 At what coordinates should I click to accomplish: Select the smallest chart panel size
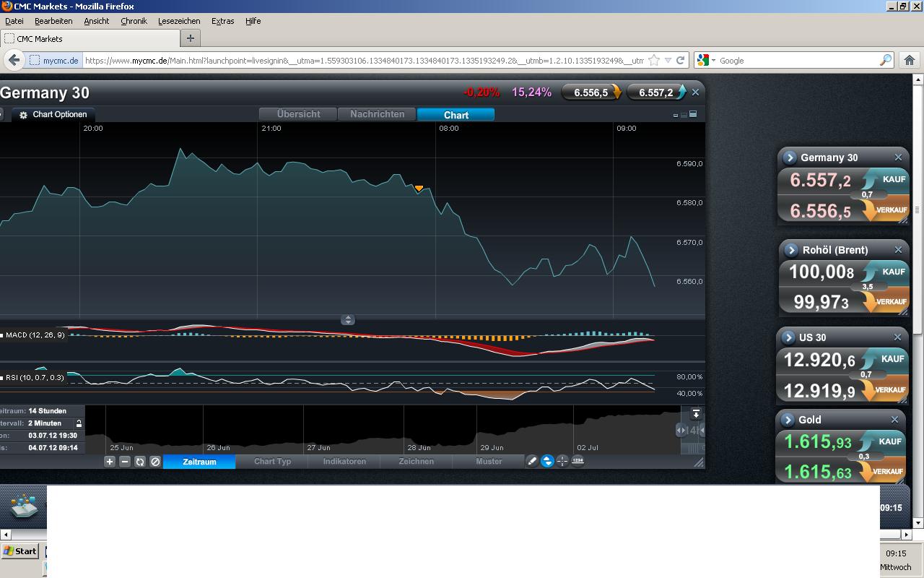click(676, 115)
